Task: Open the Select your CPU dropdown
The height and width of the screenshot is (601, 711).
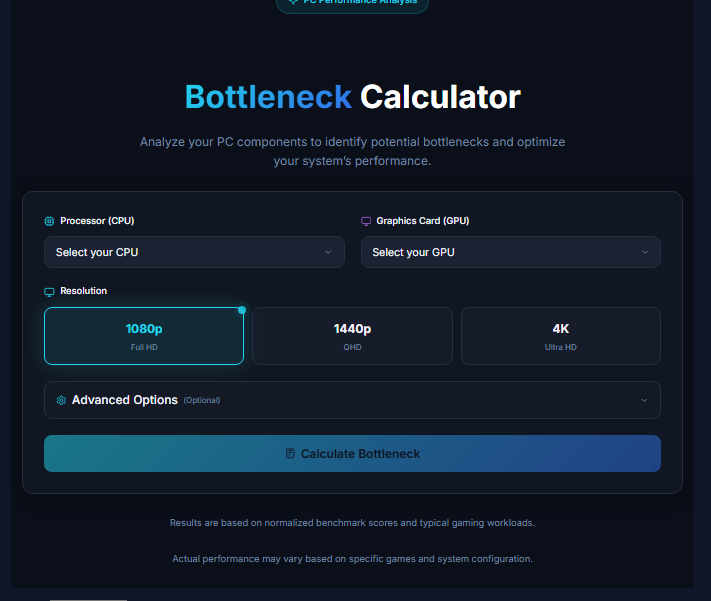Action: tap(194, 252)
